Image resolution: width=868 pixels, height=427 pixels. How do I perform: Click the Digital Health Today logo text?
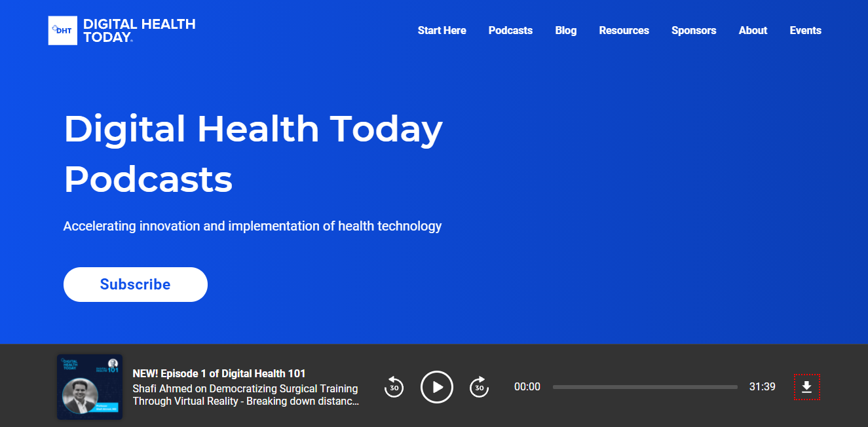[139, 31]
